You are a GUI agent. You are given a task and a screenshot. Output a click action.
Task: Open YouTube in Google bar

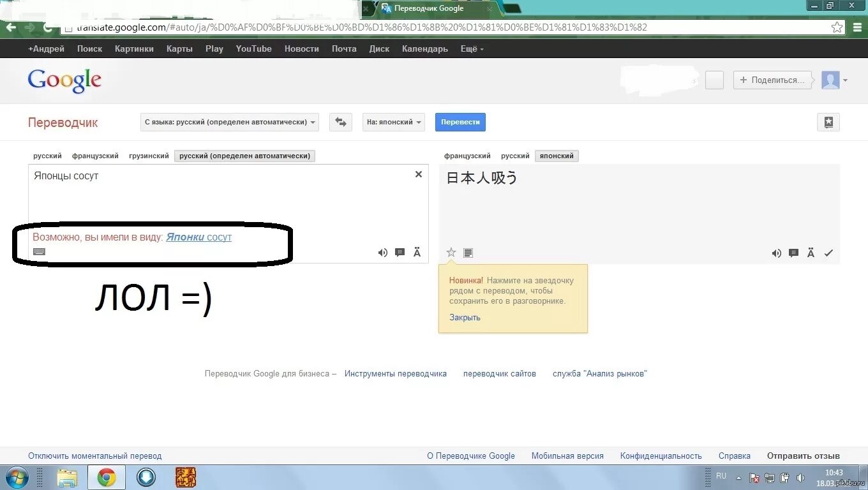click(x=253, y=48)
